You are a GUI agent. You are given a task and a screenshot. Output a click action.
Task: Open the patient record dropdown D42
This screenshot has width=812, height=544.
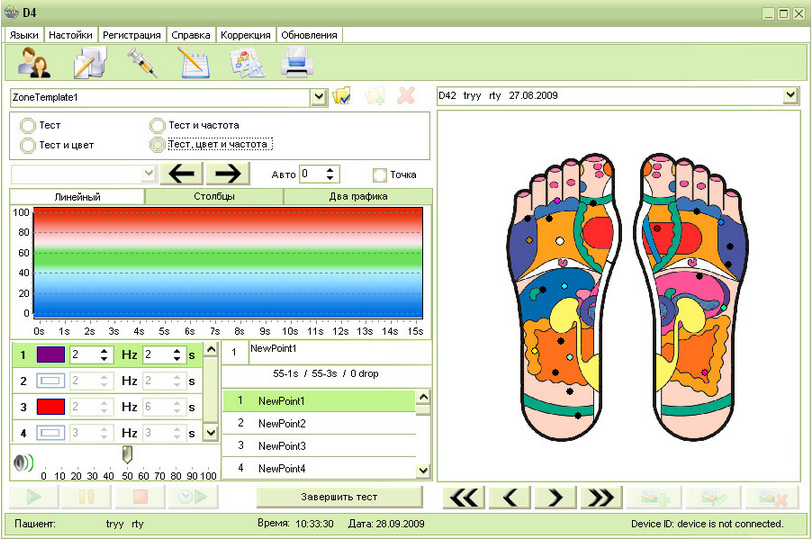point(791,95)
